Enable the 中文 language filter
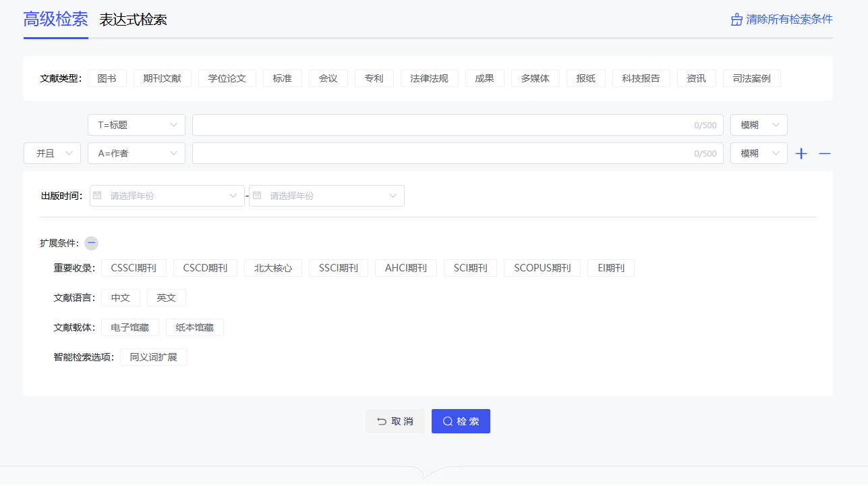The image size is (868, 486). tap(120, 297)
